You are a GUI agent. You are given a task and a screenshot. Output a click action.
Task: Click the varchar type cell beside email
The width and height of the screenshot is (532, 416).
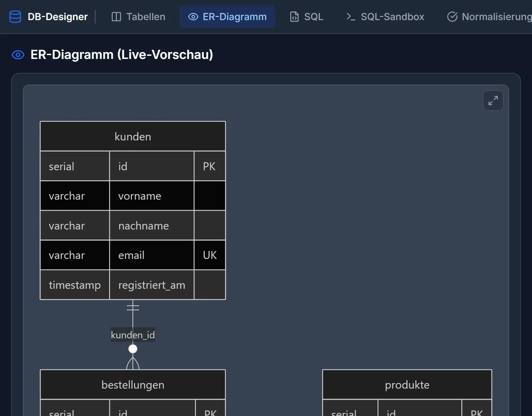(x=75, y=255)
